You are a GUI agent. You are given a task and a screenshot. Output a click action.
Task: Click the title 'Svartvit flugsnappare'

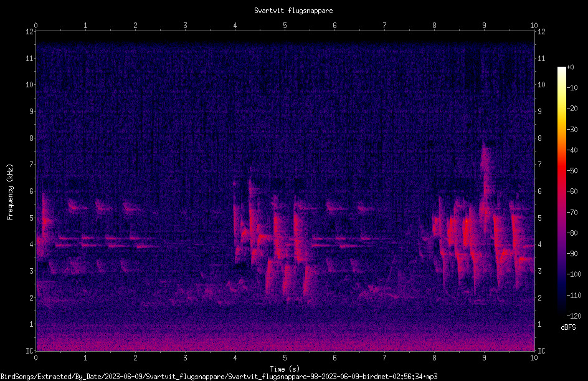tap(293, 11)
